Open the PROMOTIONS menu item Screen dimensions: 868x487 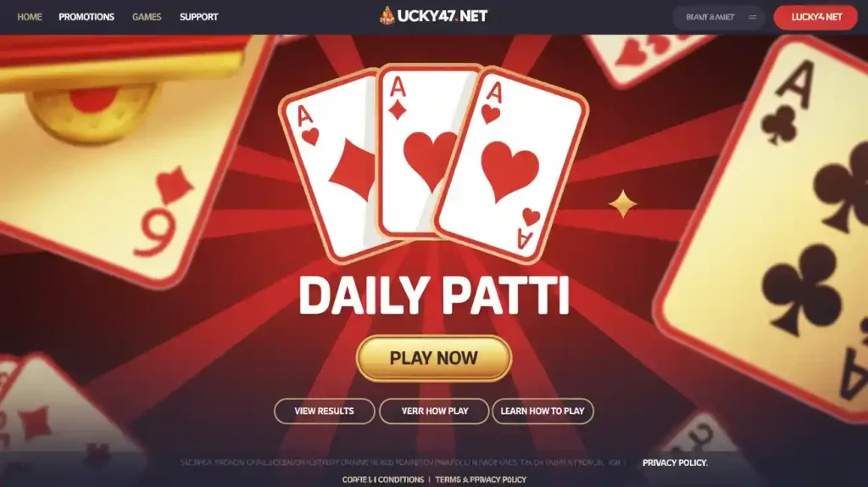(x=86, y=17)
